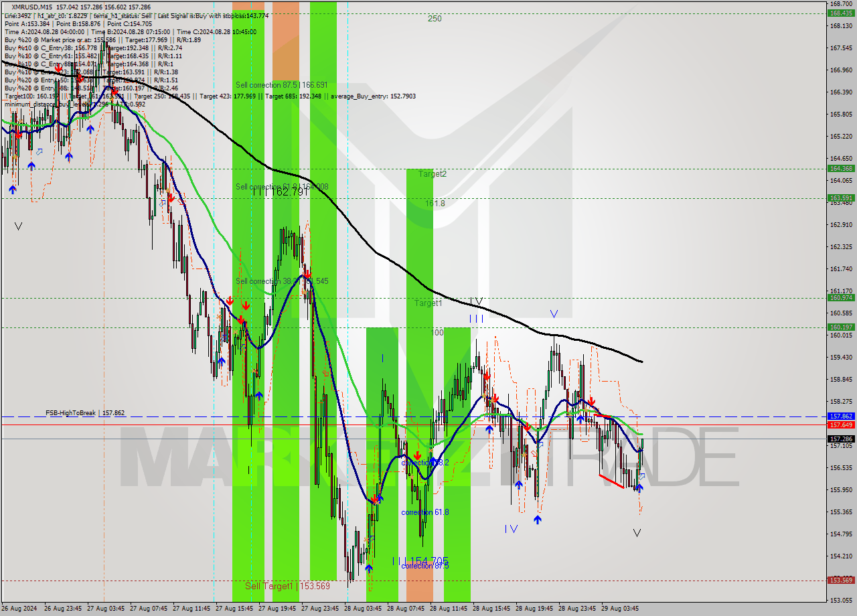Click the 'Target 685: 192.348' text

click(x=294, y=96)
